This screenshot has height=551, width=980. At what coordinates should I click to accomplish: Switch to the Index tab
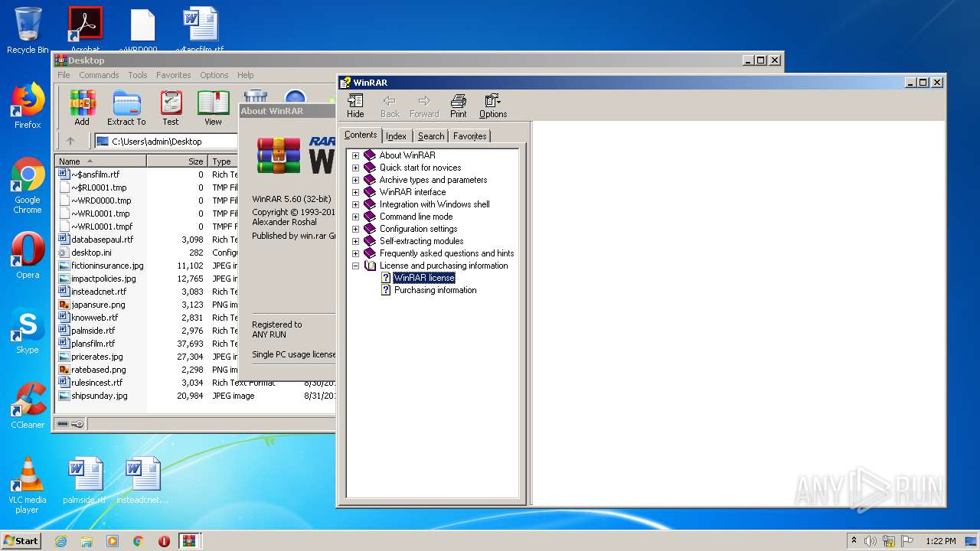click(x=396, y=136)
